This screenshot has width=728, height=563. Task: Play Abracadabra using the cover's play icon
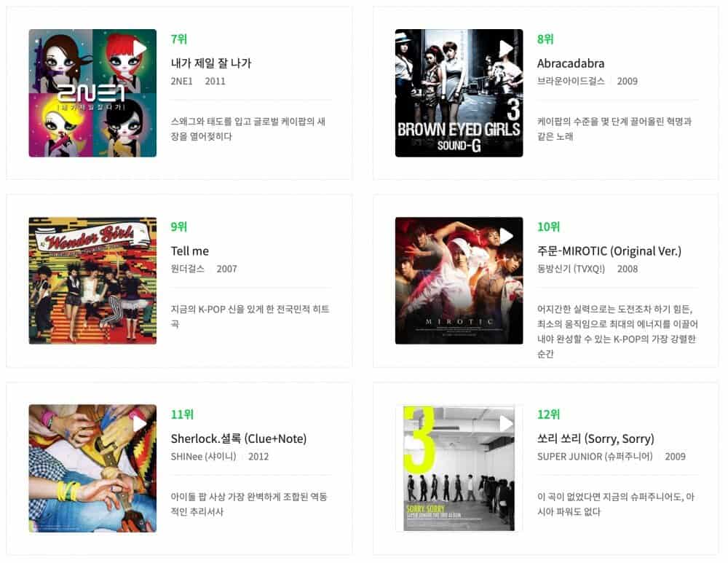coord(506,48)
